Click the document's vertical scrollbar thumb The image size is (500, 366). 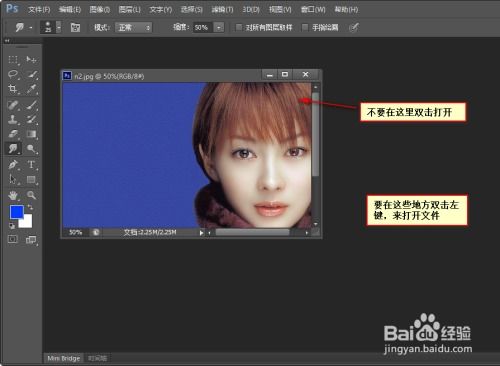click(315, 133)
